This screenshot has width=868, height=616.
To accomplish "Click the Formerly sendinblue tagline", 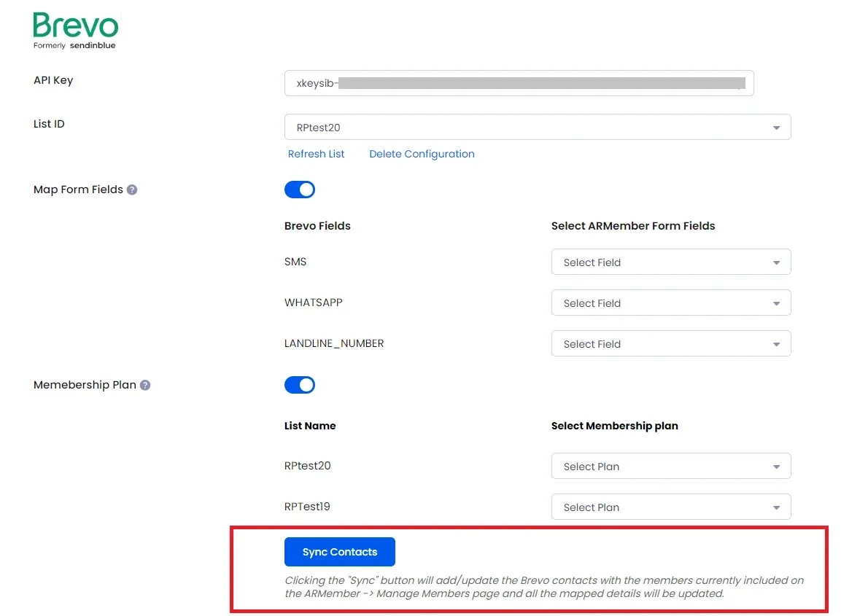I will [x=74, y=45].
